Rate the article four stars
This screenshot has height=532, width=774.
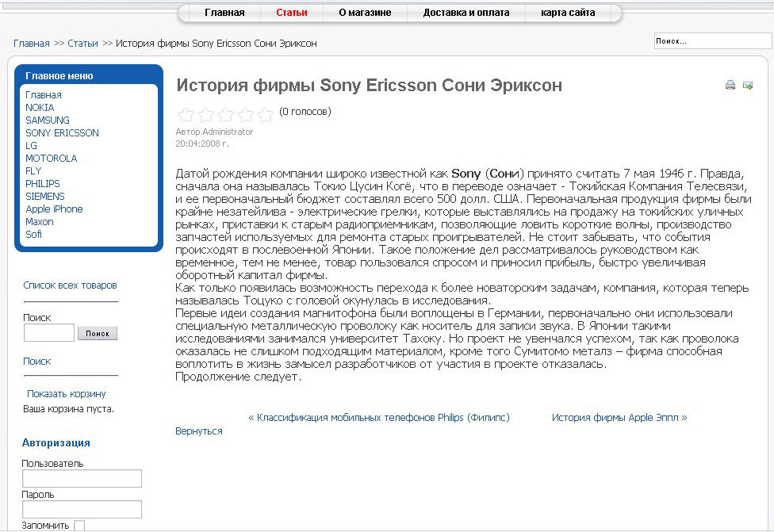click(245, 115)
